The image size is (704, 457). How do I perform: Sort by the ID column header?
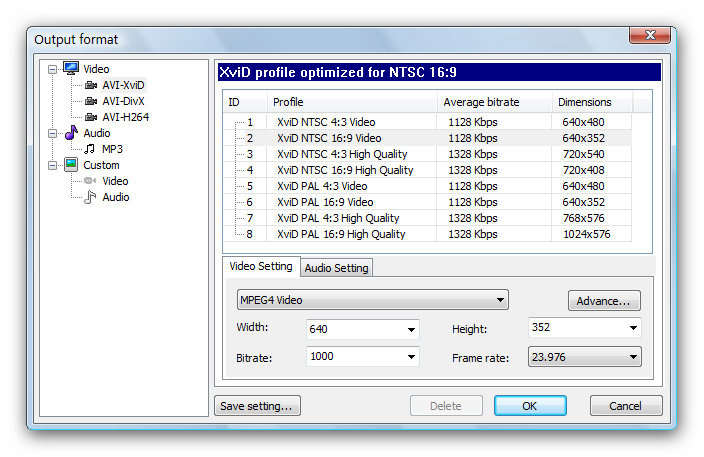click(x=245, y=102)
